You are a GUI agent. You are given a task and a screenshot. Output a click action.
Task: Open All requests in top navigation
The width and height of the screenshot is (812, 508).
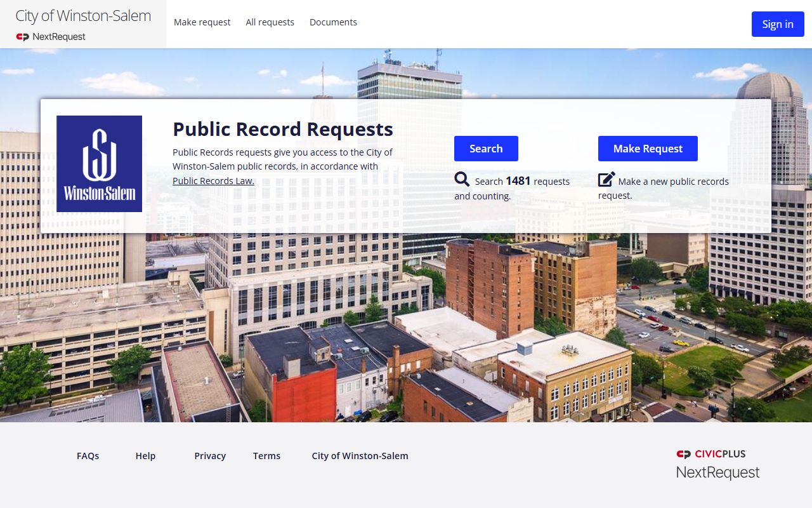[270, 22]
